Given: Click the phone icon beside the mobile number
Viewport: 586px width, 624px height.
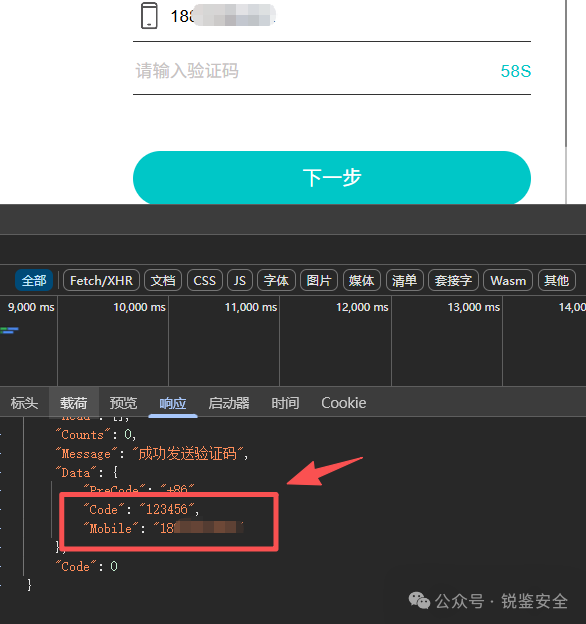Looking at the screenshot, I should pos(149,16).
